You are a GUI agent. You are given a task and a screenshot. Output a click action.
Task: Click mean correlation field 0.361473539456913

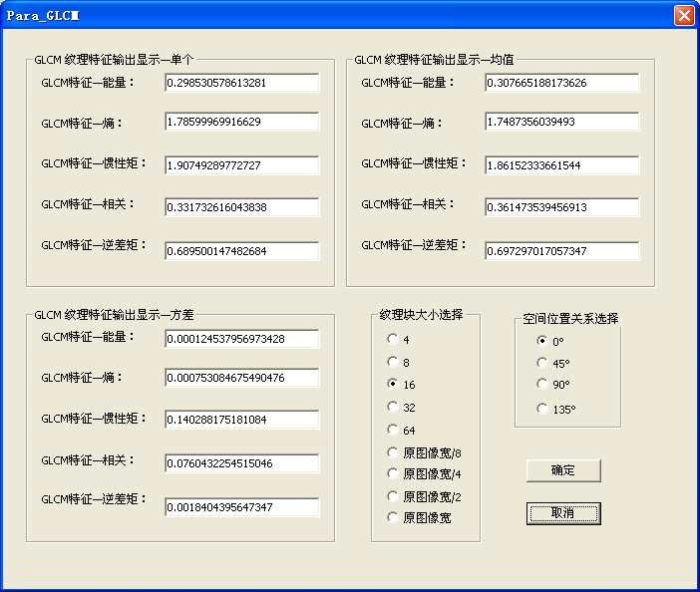[x=562, y=207]
